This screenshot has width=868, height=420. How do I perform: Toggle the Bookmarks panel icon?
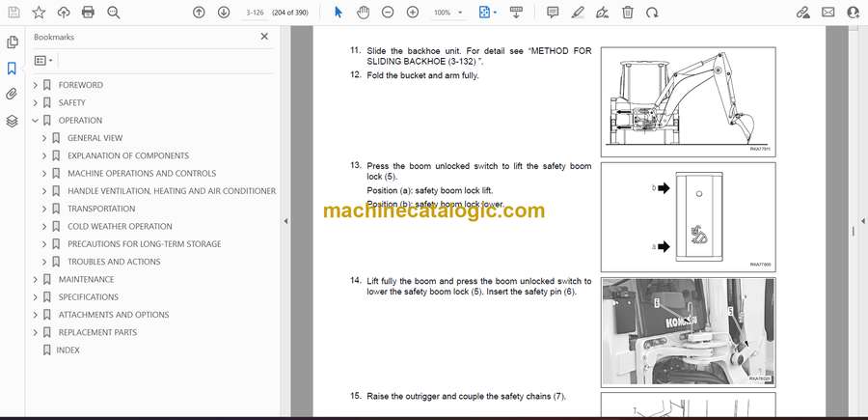(x=12, y=69)
